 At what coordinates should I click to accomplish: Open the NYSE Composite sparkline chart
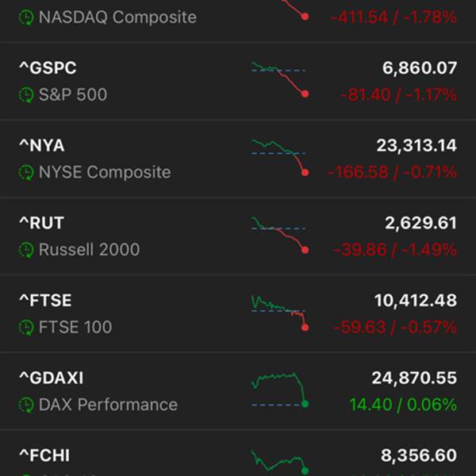tap(279, 156)
